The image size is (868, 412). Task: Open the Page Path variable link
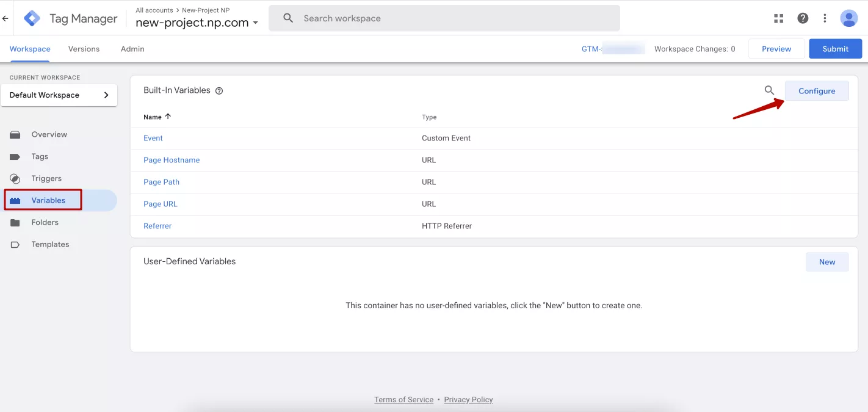(161, 182)
